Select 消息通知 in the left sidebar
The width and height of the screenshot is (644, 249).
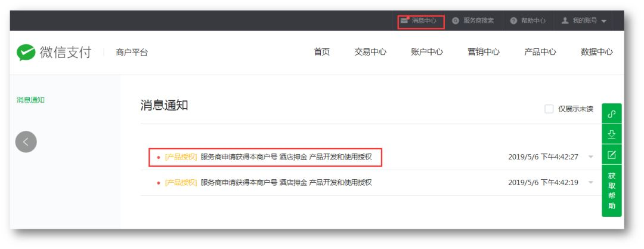pos(30,100)
